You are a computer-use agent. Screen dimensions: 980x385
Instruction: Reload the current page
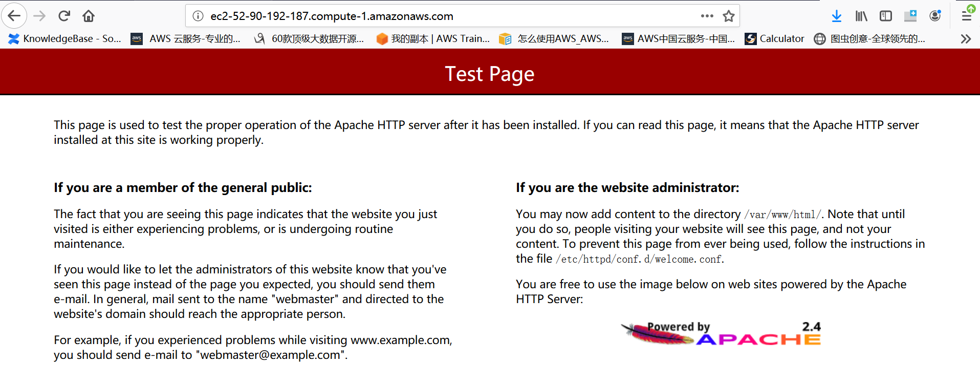64,16
